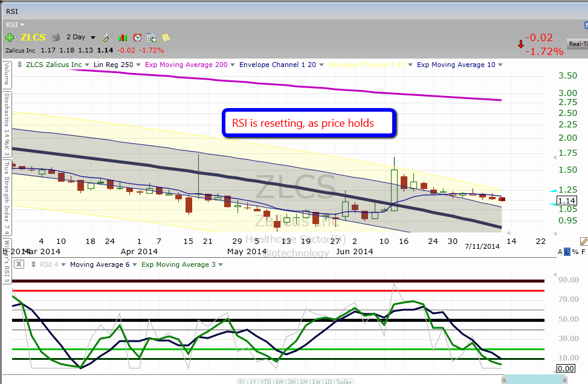Set an alert with the alarm clock icon

(137, 37)
